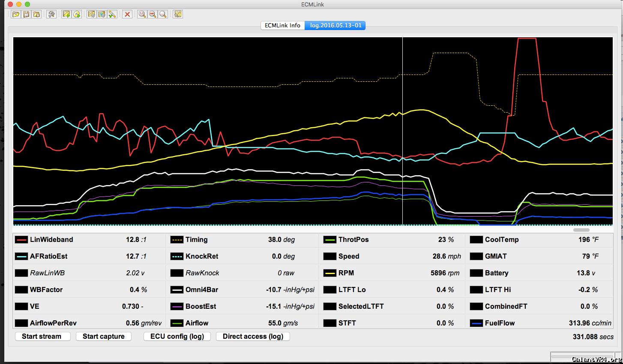Open ECU config (log)
Screen dimensions: 623x364
(177, 336)
